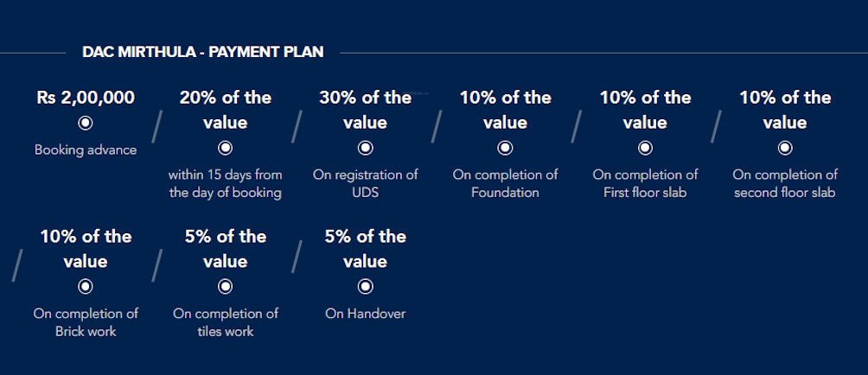Select the First floor slab radio marker

[646, 148]
